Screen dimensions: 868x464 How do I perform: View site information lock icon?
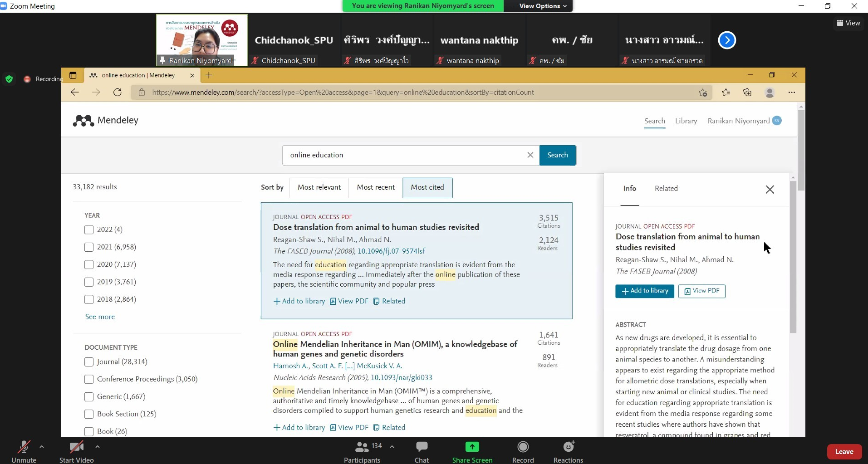(142, 93)
